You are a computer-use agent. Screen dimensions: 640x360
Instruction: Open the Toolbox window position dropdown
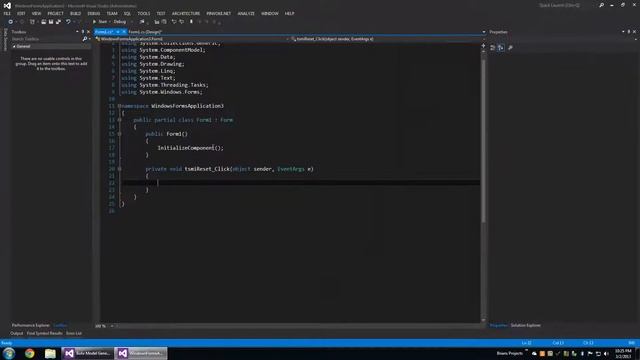[77, 32]
